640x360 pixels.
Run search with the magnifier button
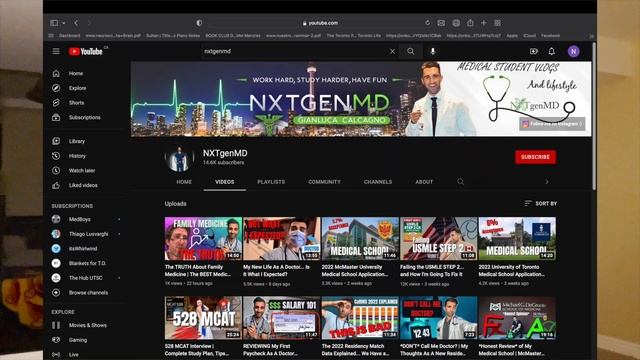[x=411, y=51]
